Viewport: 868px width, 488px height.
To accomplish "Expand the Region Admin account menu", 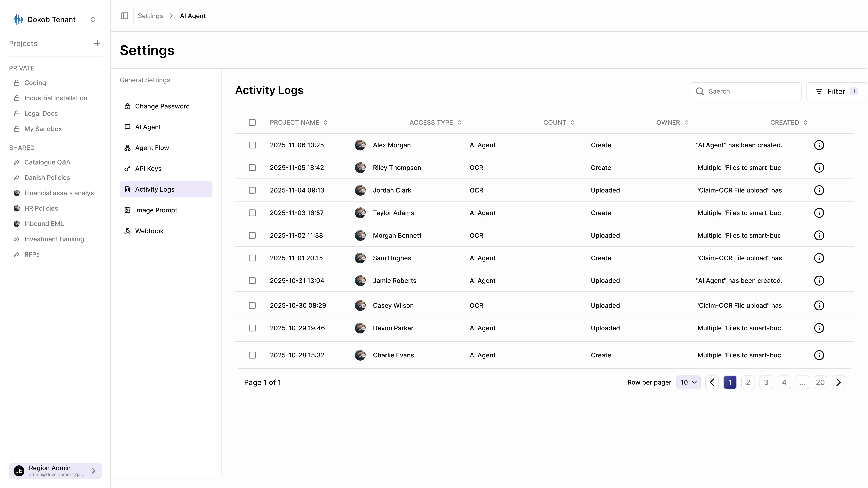I will (x=55, y=471).
